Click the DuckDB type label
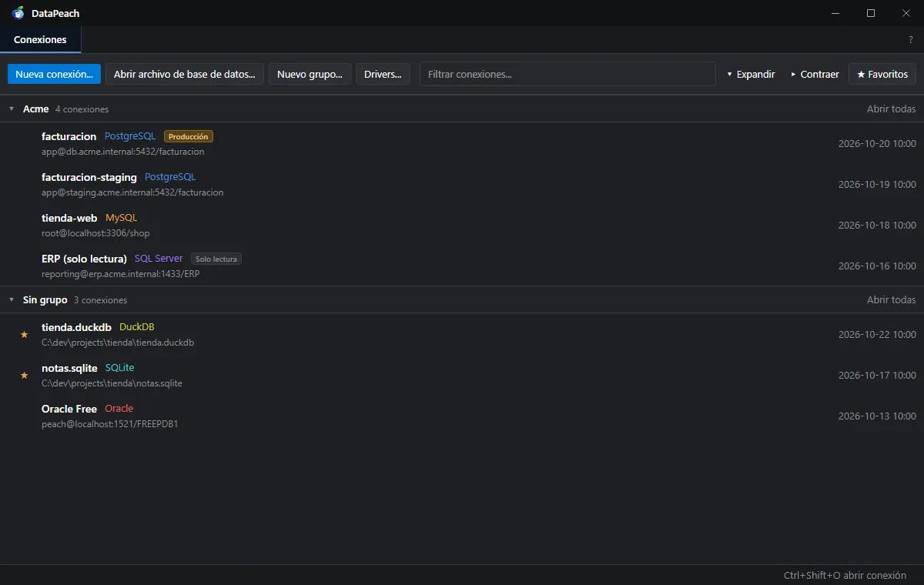This screenshot has height=585, width=924. 137,327
